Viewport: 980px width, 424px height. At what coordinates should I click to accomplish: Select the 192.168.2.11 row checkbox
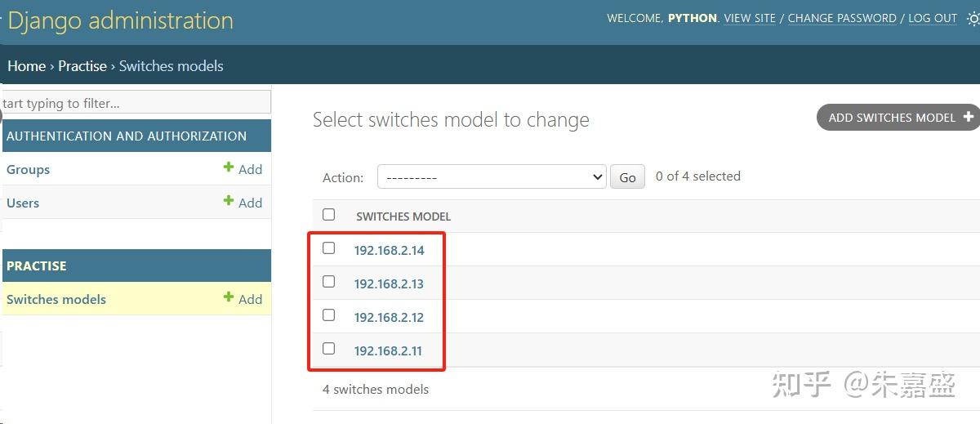click(328, 349)
